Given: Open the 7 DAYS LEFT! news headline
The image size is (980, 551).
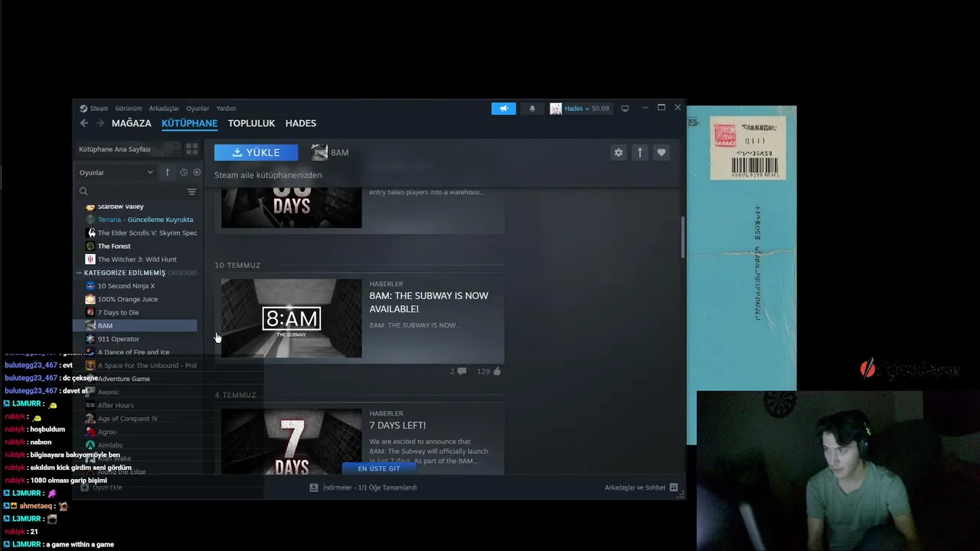Looking at the screenshot, I should pyautogui.click(x=397, y=425).
